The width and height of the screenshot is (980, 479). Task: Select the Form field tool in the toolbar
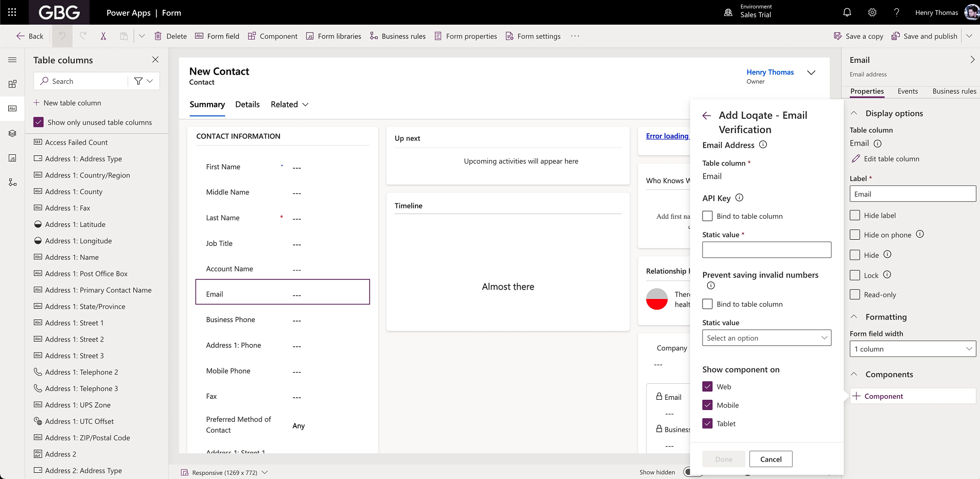tap(217, 36)
